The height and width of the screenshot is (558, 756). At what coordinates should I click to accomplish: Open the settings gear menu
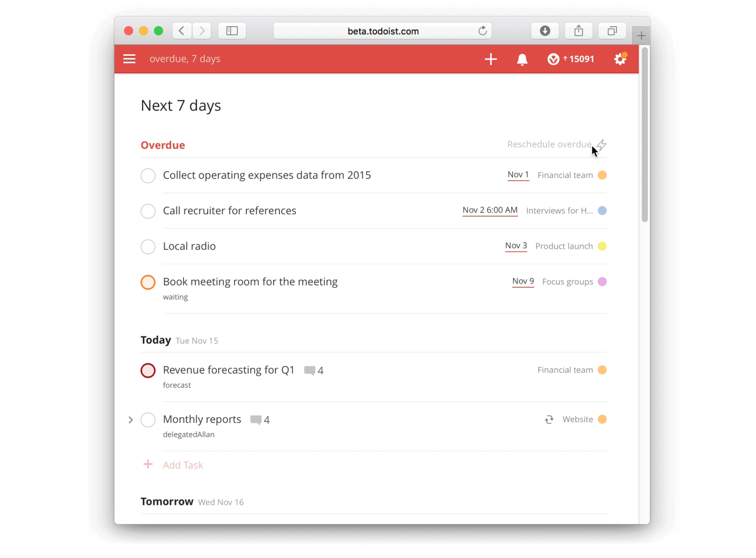point(620,59)
